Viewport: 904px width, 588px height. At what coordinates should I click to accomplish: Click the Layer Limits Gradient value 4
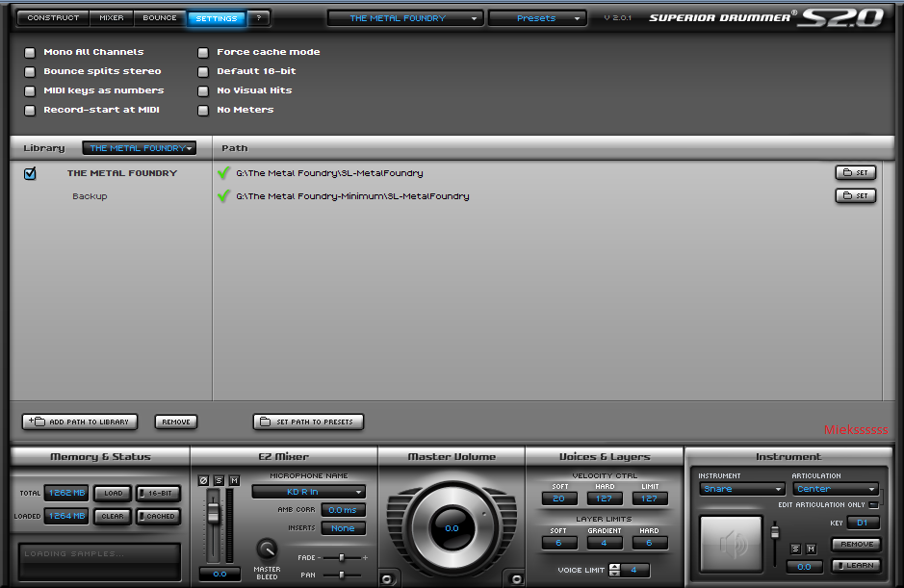(605, 543)
